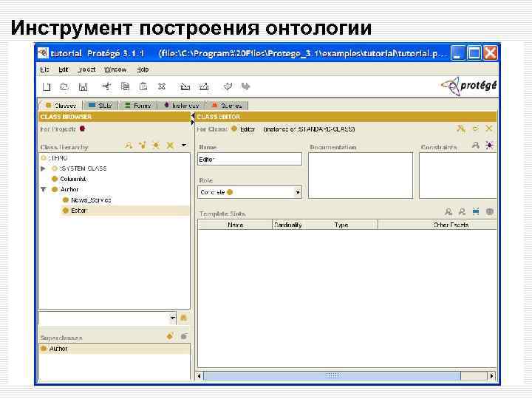Click Create subclass icon in Class Hierarchy
This screenshot has width=532, height=399.
pyautogui.click(x=143, y=146)
